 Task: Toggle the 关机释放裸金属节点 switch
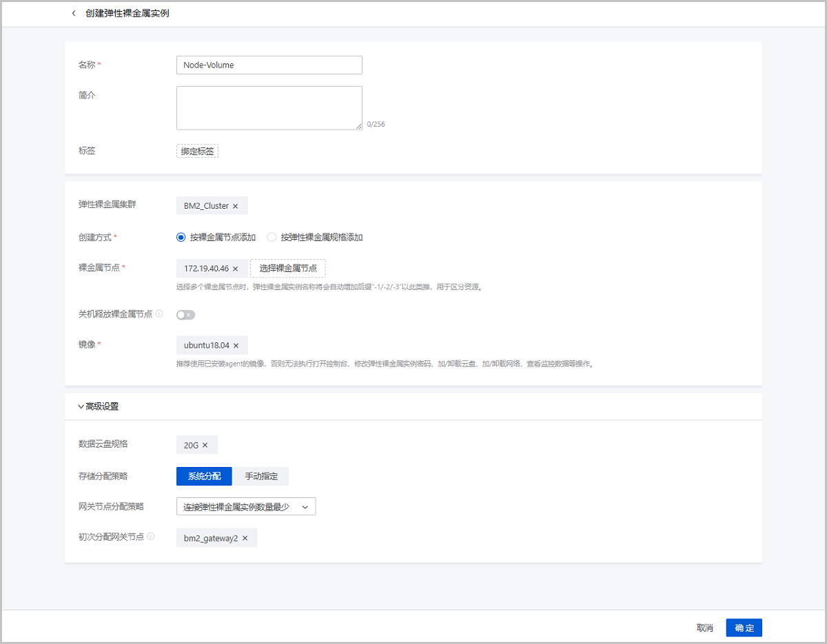tap(185, 315)
